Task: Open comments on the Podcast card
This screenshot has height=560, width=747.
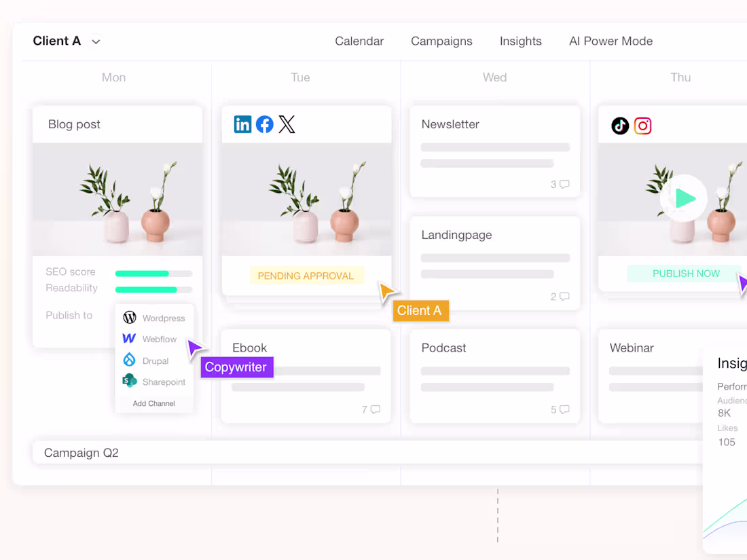Action: click(x=561, y=409)
